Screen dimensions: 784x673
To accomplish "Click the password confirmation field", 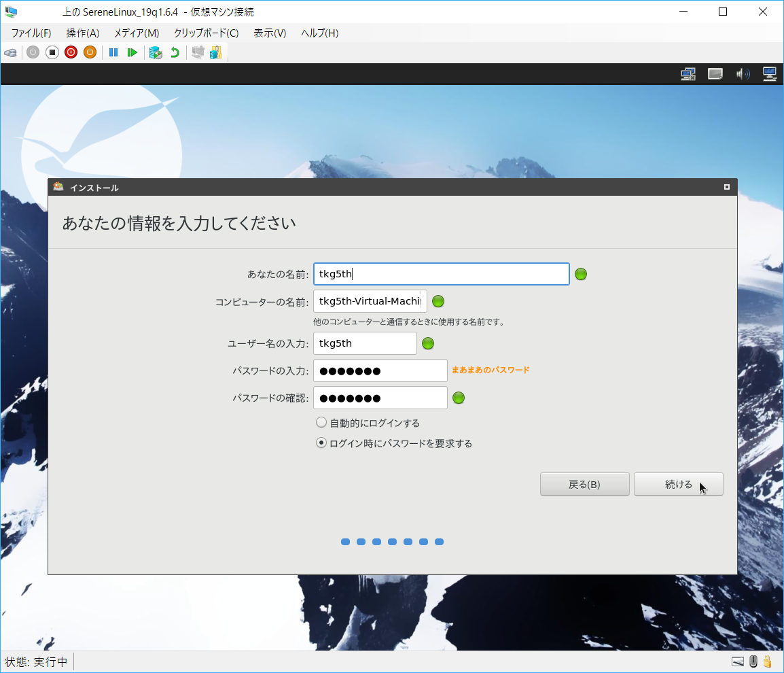I will tap(380, 398).
